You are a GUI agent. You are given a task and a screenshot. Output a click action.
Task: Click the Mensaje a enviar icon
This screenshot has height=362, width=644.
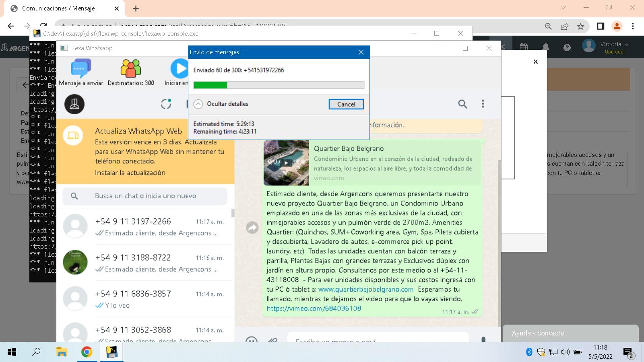(81, 68)
